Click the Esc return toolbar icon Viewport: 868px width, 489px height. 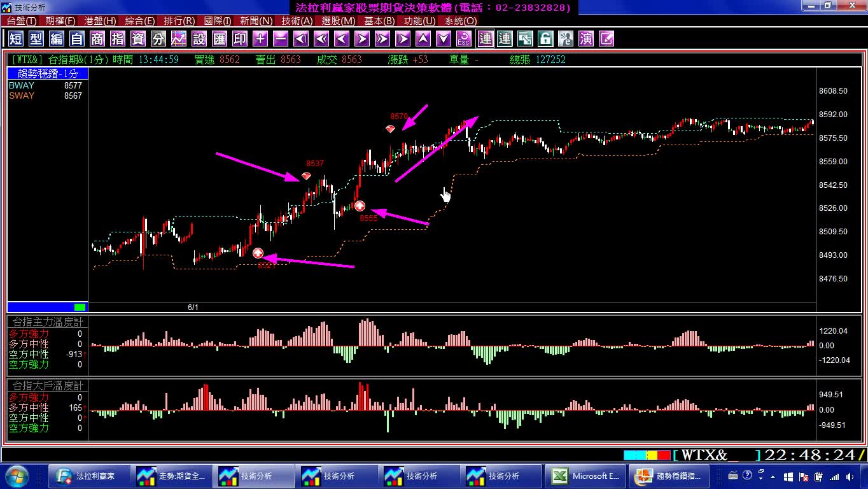click(464, 39)
